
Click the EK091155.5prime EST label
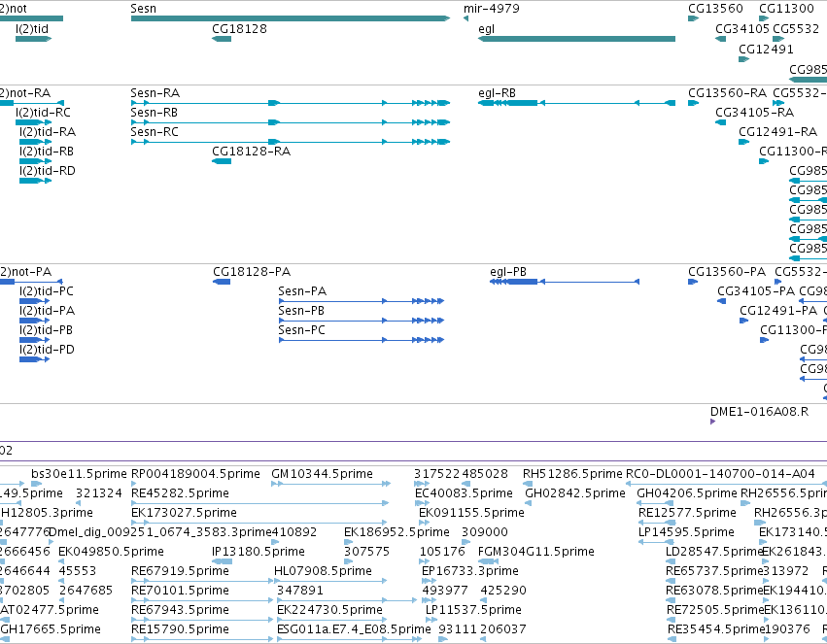(x=472, y=513)
